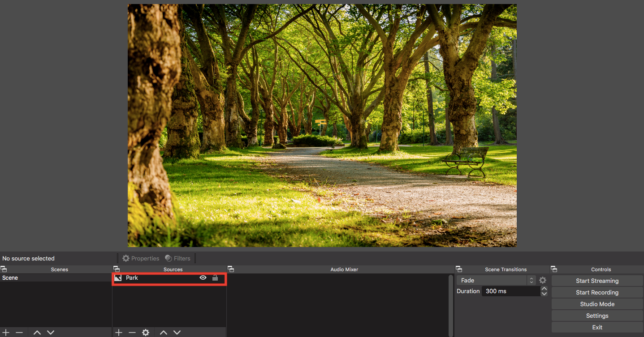Viewport: 644px width, 337px height.
Task: Open the Filters for the source
Action: click(178, 258)
